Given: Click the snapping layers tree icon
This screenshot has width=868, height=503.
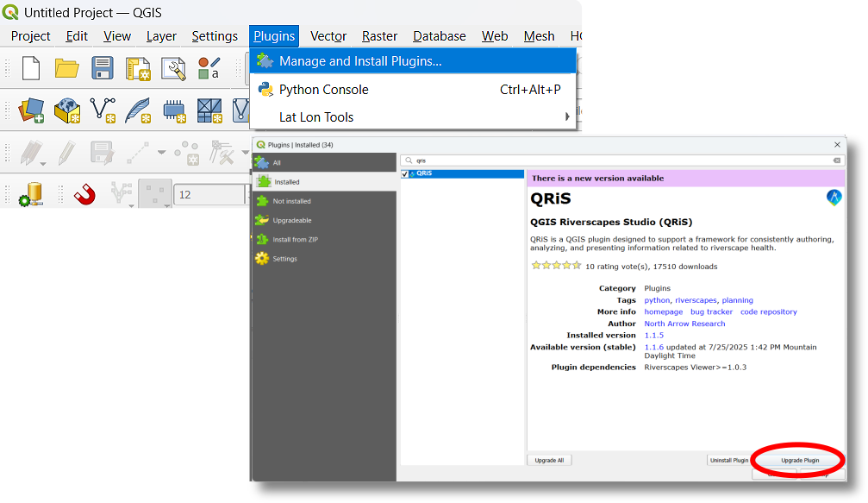Looking at the screenshot, I should [120, 193].
